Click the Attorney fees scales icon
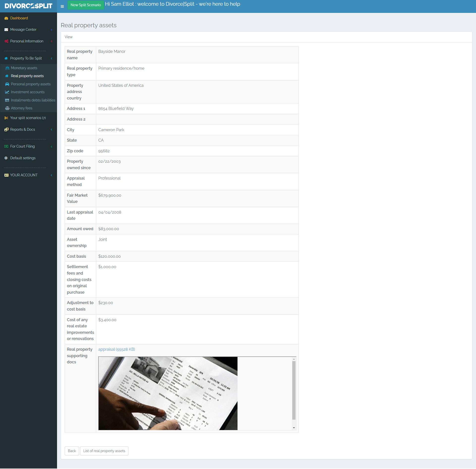The image size is (476, 469). 7,108
